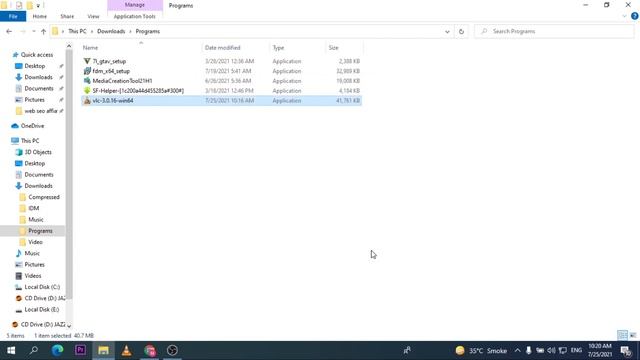This screenshot has width=640, height=360.
Task: Open the Share ribbon tab
Action: (67, 16)
